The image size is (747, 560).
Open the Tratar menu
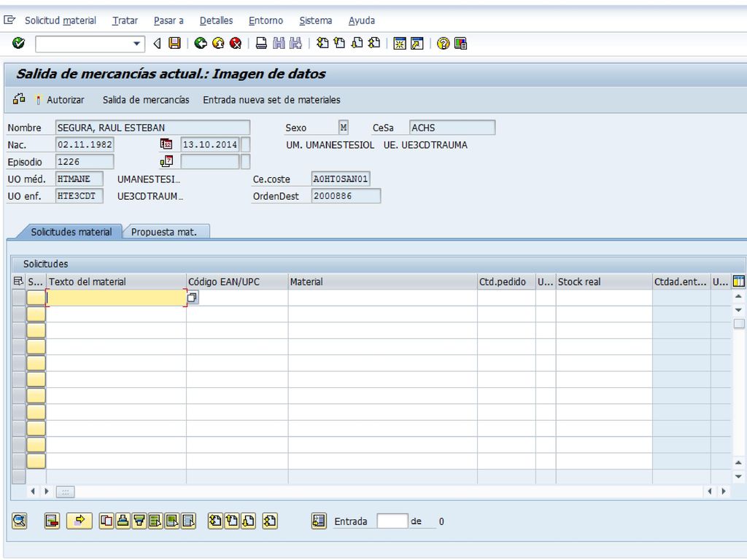click(x=125, y=20)
